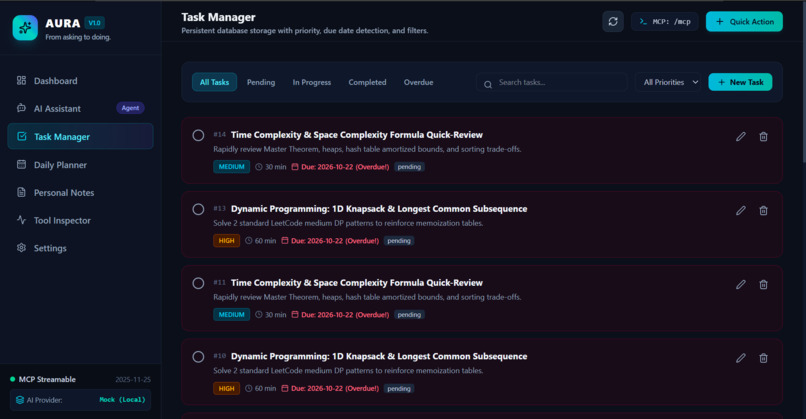Click the Personal Notes document icon
The image size is (806, 419).
[x=21, y=192]
